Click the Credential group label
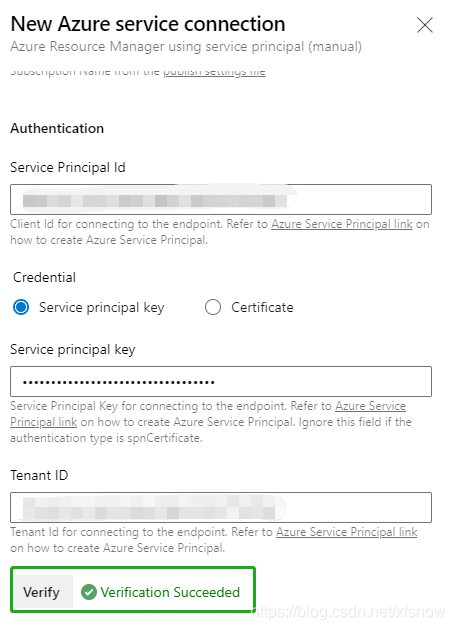This screenshot has width=455, height=630. click(44, 277)
